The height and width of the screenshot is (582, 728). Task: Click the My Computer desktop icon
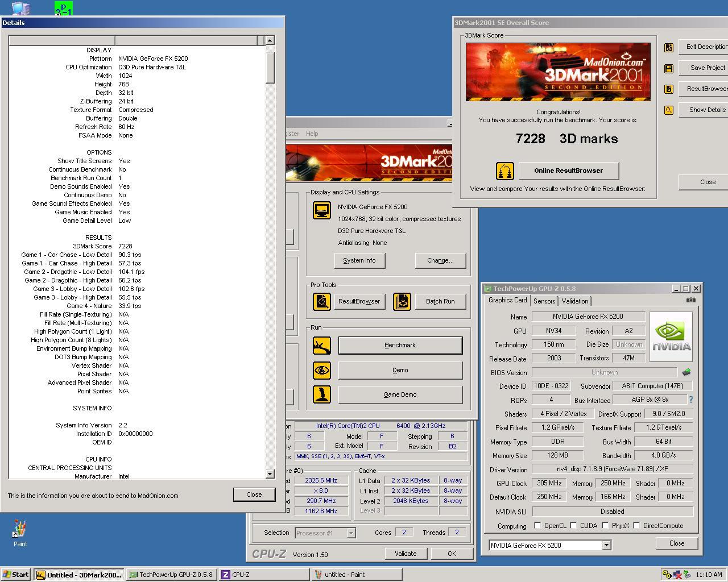[x=20, y=8]
